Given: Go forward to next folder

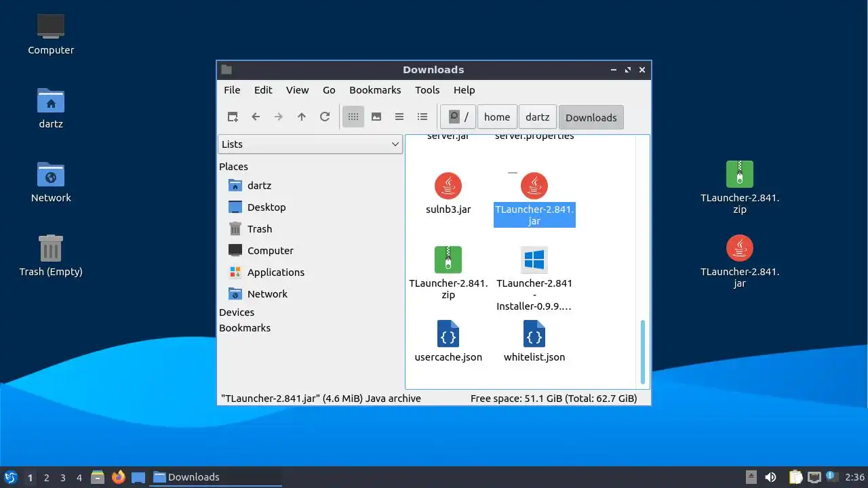Looking at the screenshot, I should point(279,117).
